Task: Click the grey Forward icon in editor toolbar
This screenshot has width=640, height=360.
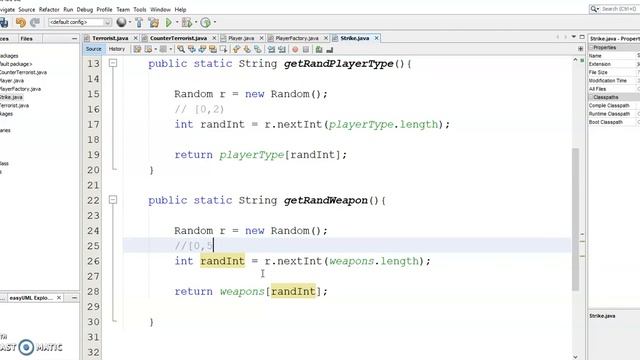Action: click(163, 49)
